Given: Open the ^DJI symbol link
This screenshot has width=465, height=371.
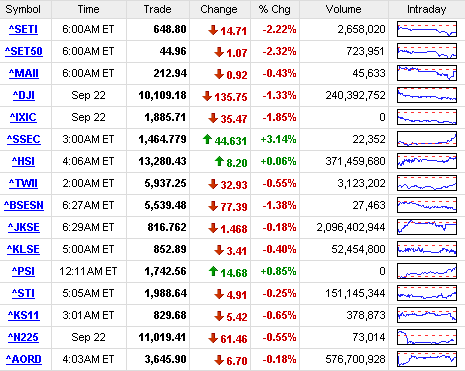Looking at the screenshot, I should (x=24, y=95).
